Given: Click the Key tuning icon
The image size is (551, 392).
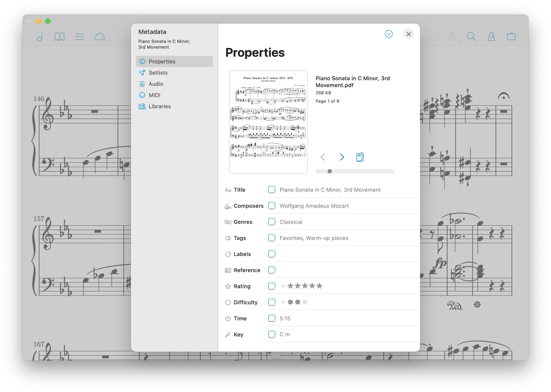Looking at the screenshot, I should [228, 334].
